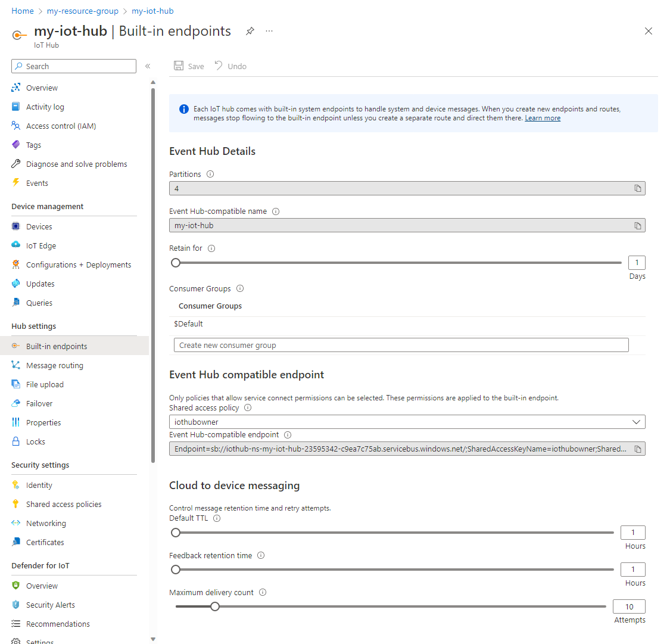Show info tooltip for Partitions
Screen dimensions: 670x644
tap(210, 175)
